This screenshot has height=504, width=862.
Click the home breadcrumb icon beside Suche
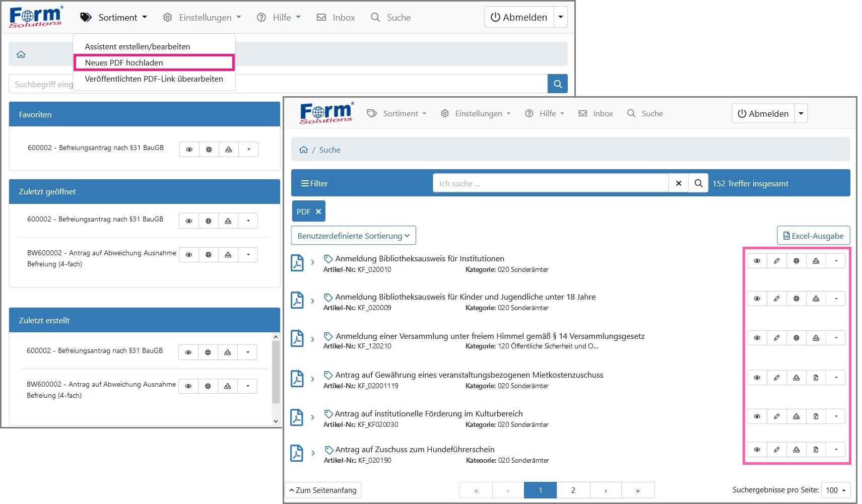[x=303, y=150]
